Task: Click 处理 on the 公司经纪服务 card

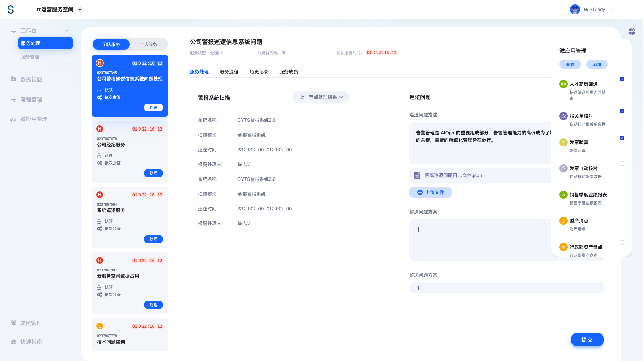Action: click(x=153, y=173)
